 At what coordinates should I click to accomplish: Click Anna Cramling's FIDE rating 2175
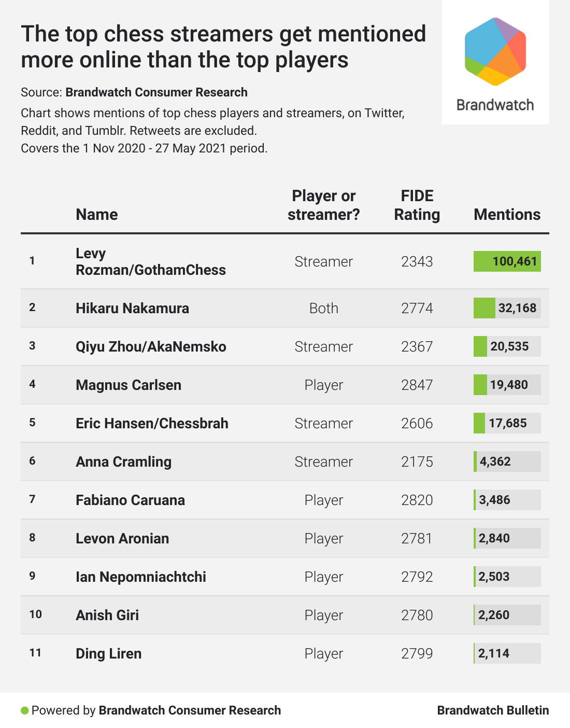pyautogui.click(x=417, y=461)
